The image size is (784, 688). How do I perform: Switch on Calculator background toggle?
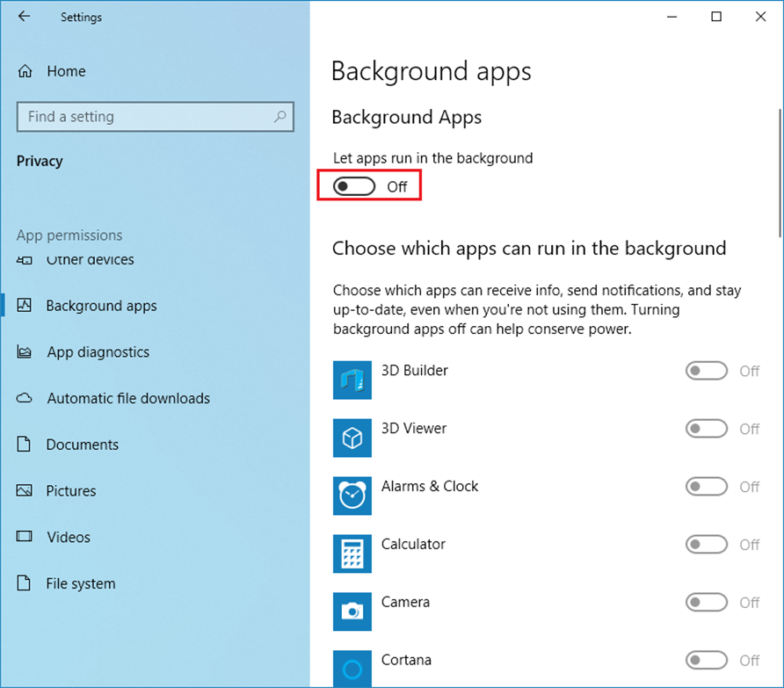[x=707, y=545]
